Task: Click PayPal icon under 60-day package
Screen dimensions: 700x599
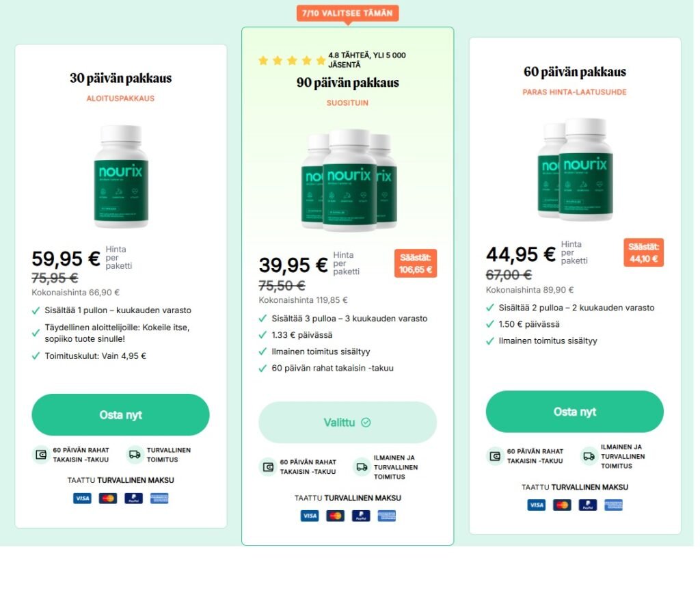Action: click(587, 505)
